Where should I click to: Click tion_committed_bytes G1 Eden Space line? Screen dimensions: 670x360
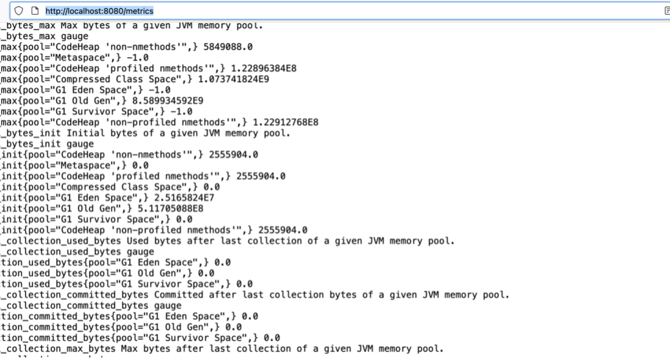pos(129,316)
